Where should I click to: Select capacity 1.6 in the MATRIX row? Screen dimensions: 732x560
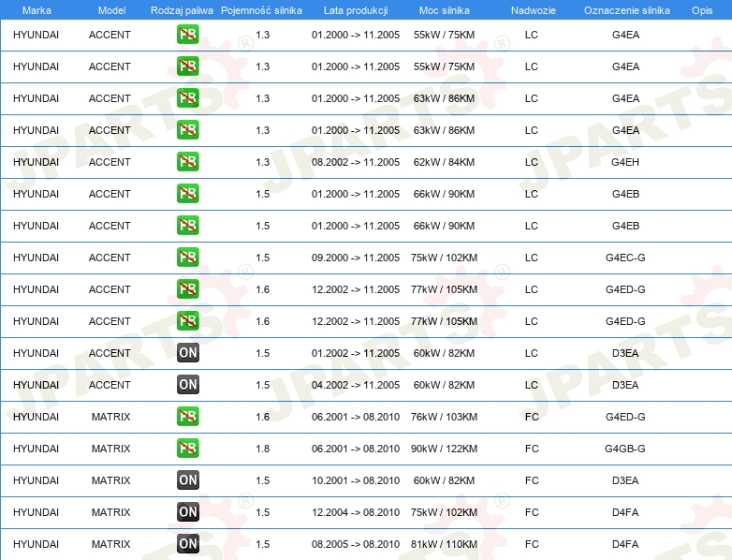click(x=262, y=417)
